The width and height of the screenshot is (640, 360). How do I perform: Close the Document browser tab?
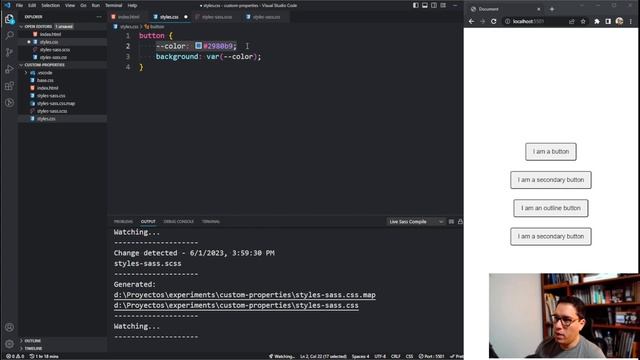click(539, 9)
